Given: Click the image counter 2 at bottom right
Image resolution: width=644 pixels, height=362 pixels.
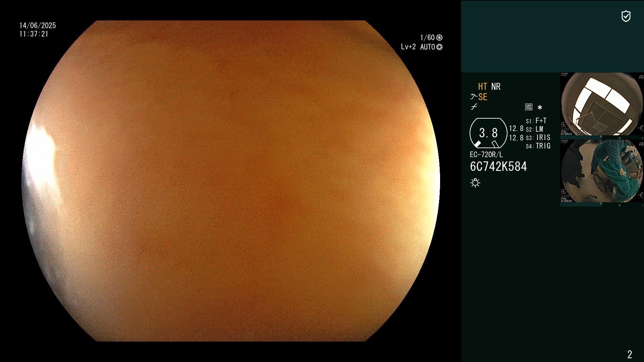Looking at the screenshot, I should pos(630,354).
